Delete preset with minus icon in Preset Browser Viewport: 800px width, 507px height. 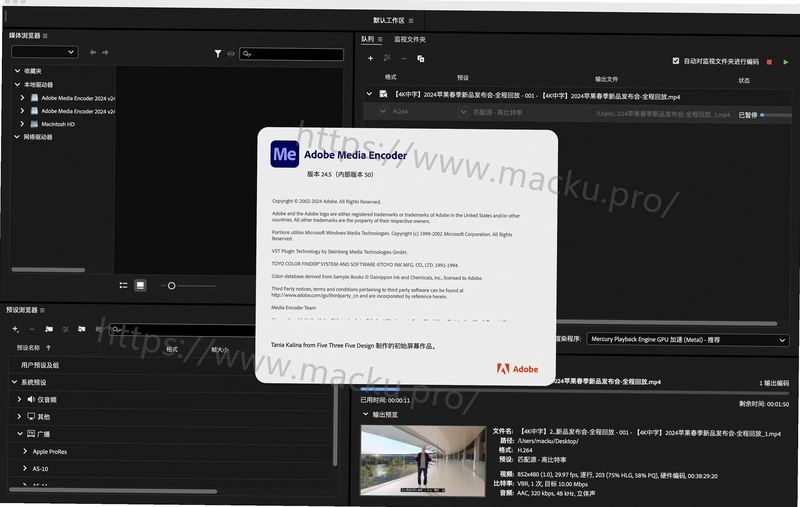[32, 329]
